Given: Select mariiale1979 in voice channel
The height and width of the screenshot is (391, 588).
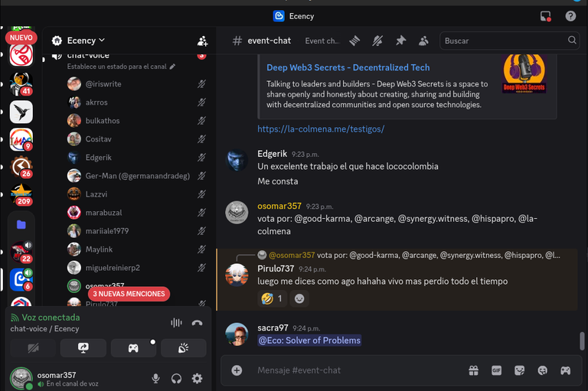Looking at the screenshot, I should click(136, 231).
